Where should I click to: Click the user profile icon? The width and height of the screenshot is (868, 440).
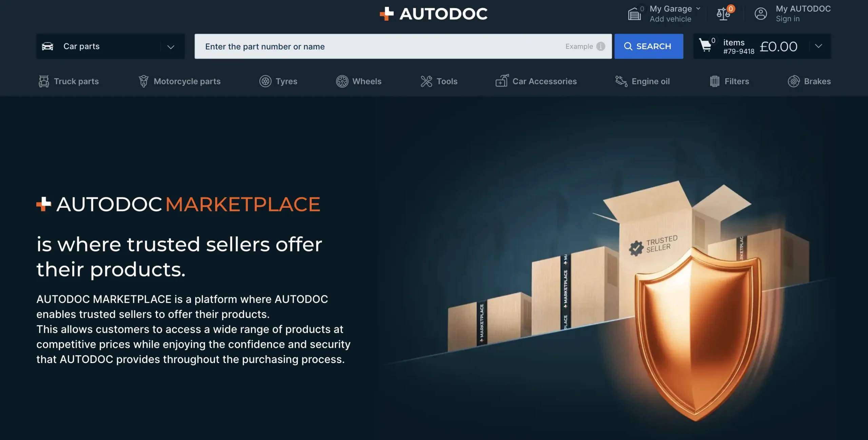pyautogui.click(x=761, y=14)
